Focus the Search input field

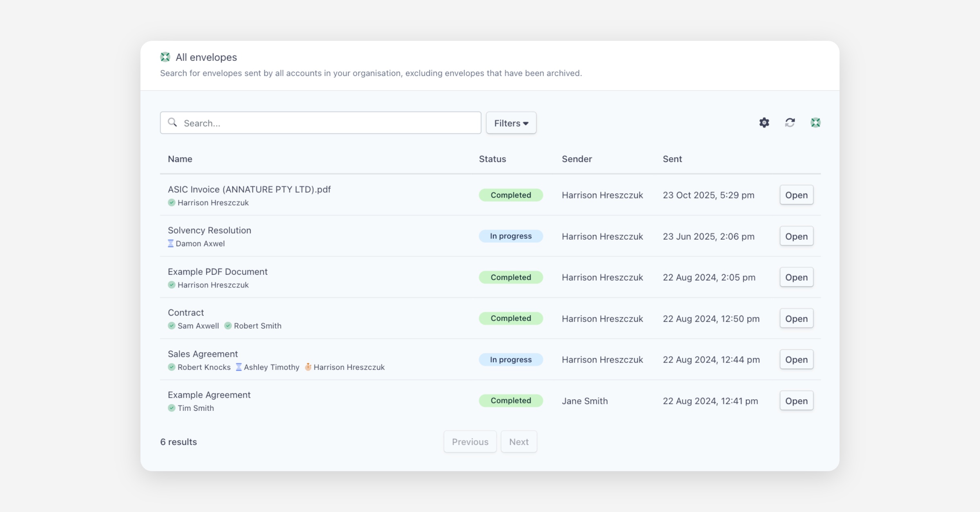coord(327,123)
